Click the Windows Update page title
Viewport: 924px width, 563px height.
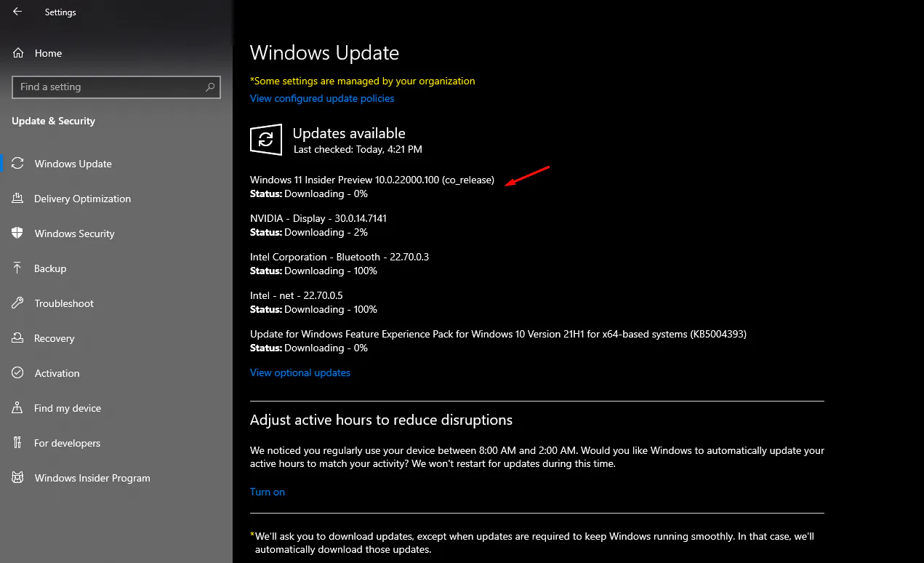coord(324,53)
